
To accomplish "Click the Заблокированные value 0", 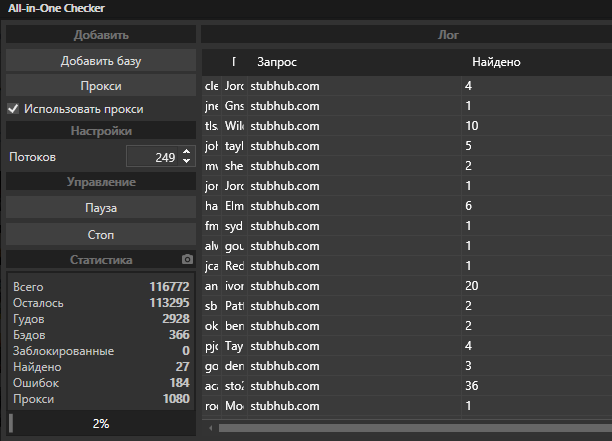I will pyautogui.click(x=186, y=351).
